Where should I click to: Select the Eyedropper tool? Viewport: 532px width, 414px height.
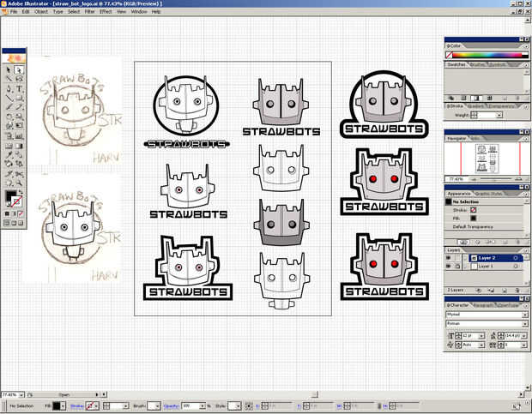(x=9, y=155)
